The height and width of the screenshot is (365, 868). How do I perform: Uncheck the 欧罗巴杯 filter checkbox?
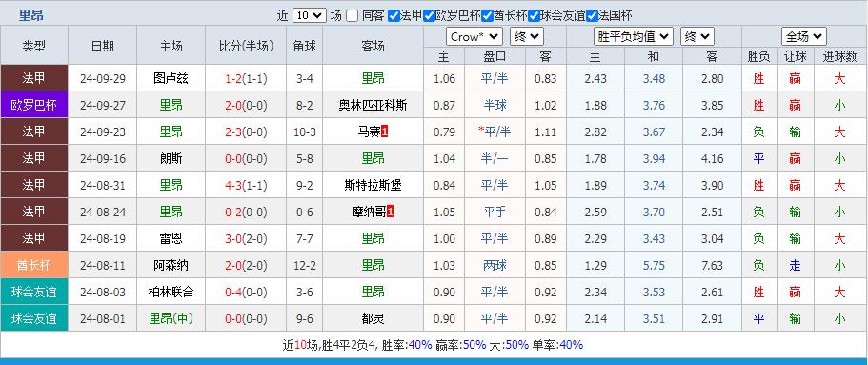tap(429, 15)
